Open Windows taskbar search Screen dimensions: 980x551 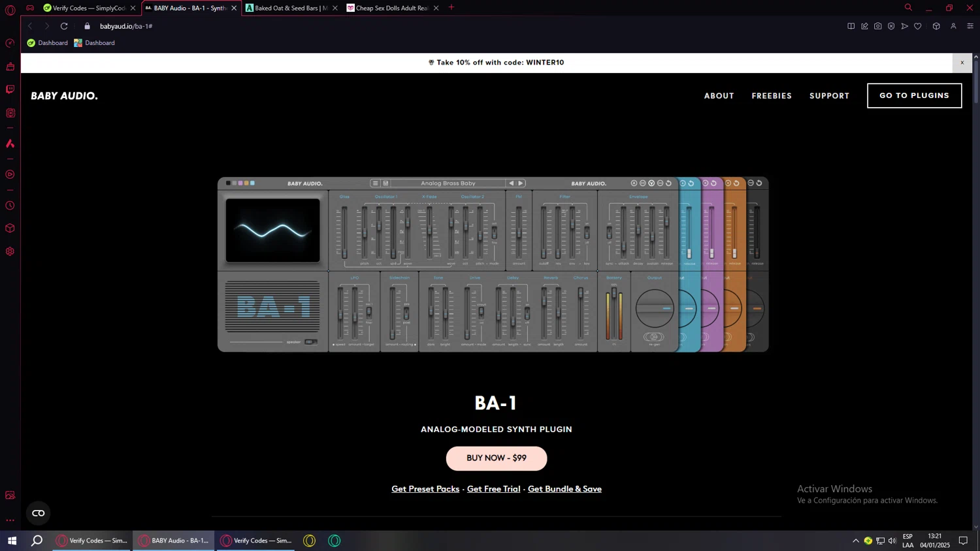pos(37,541)
